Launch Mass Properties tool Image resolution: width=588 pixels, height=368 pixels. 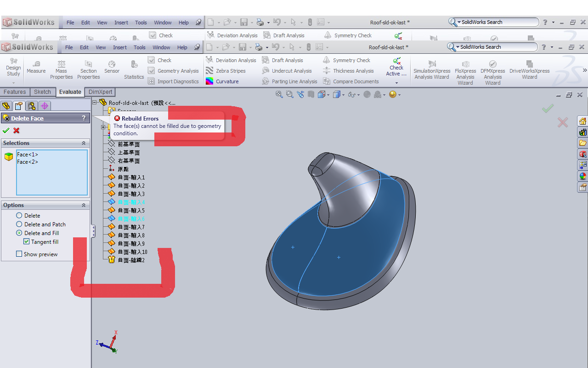tap(61, 70)
